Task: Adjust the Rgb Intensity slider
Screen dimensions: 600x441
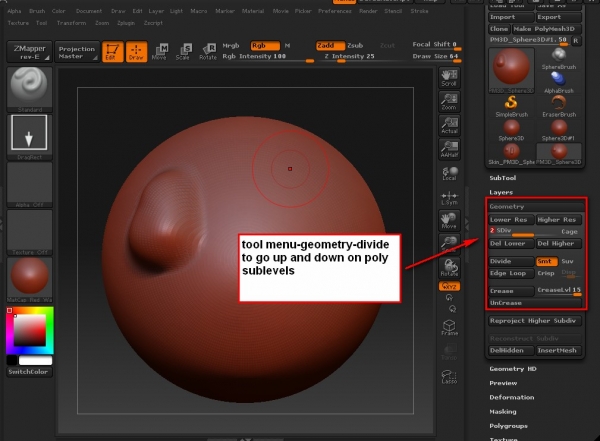Action: (x=268, y=57)
